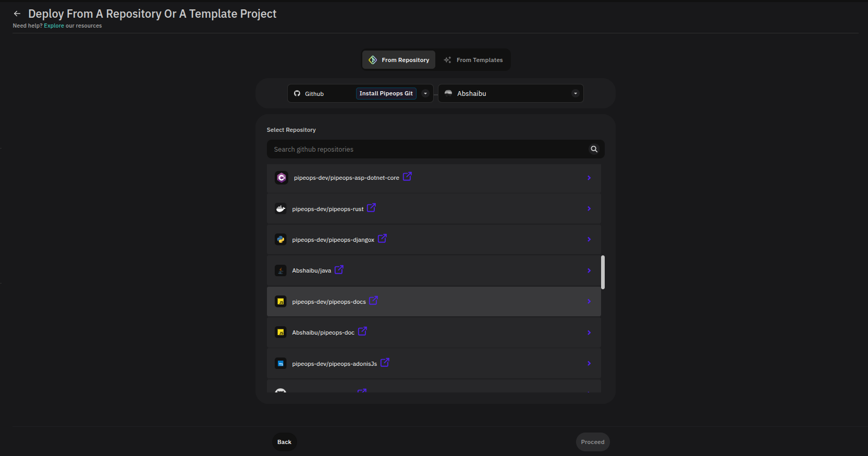The width and height of the screenshot is (868, 456).
Task: Expand the Abshaibu account dropdown
Action: (576, 93)
